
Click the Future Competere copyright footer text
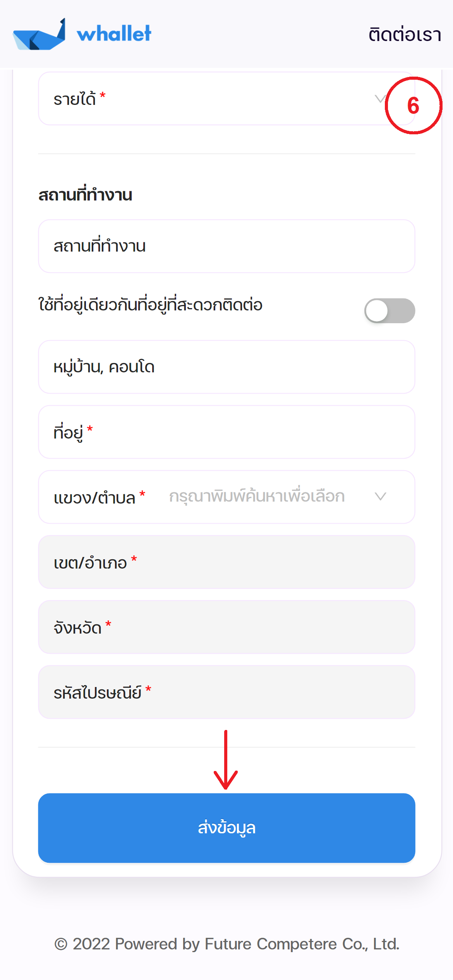click(226, 944)
